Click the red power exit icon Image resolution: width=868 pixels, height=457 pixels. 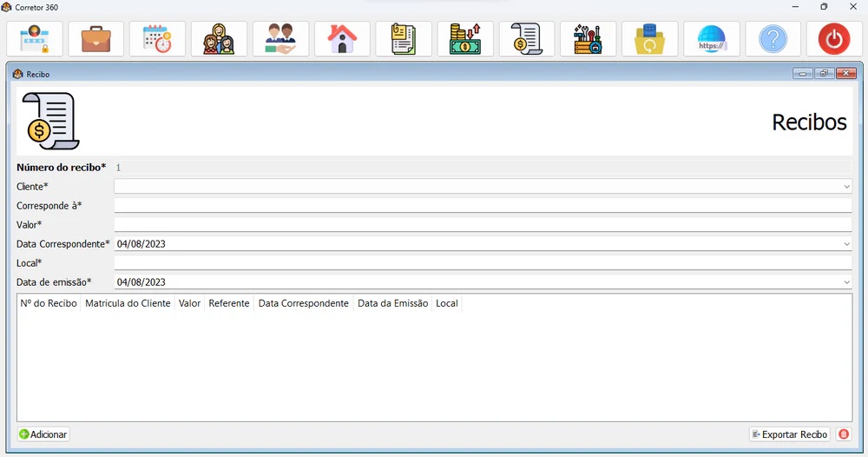[x=834, y=39]
